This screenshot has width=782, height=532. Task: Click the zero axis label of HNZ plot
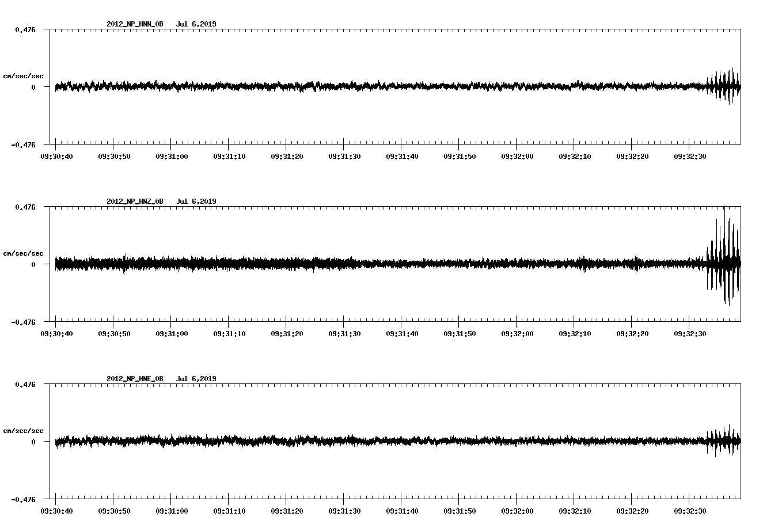[33, 265]
